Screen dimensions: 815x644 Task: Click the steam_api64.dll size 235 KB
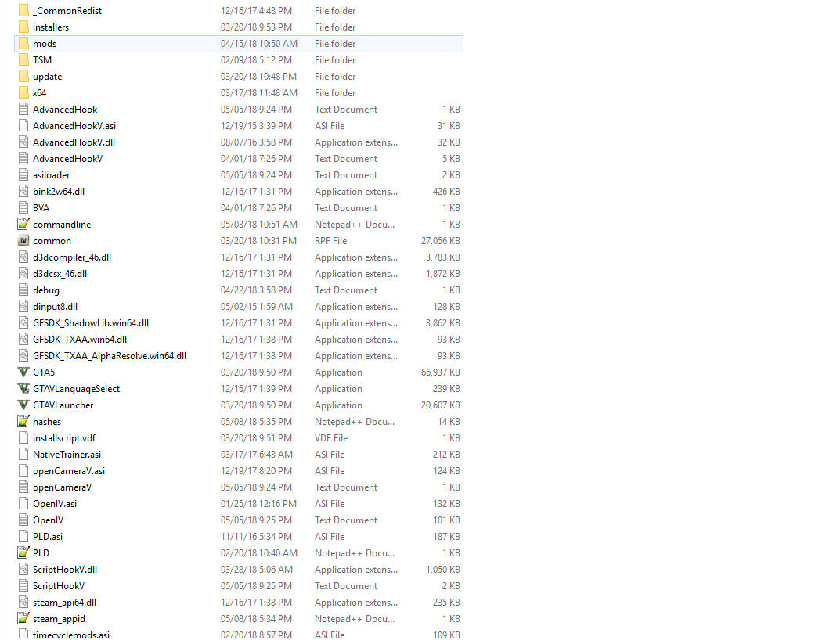pyautogui.click(x=446, y=603)
